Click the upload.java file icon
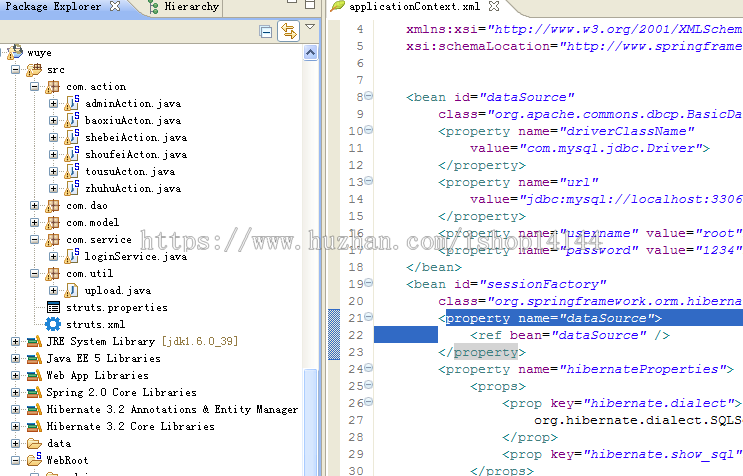The height and width of the screenshot is (476, 743). 72,290
